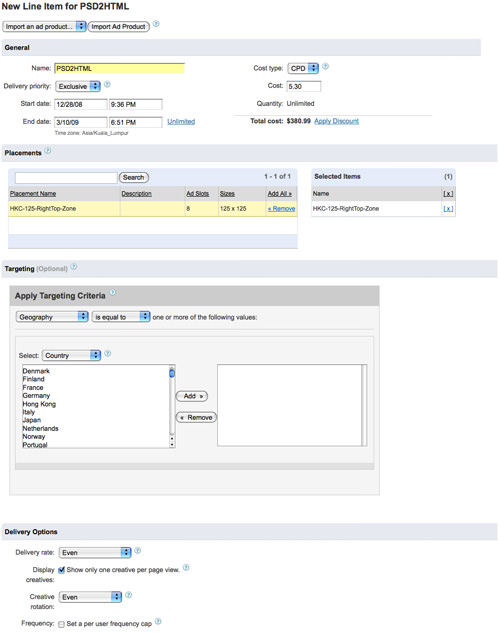Sort by Ad Slots column

click(x=197, y=194)
